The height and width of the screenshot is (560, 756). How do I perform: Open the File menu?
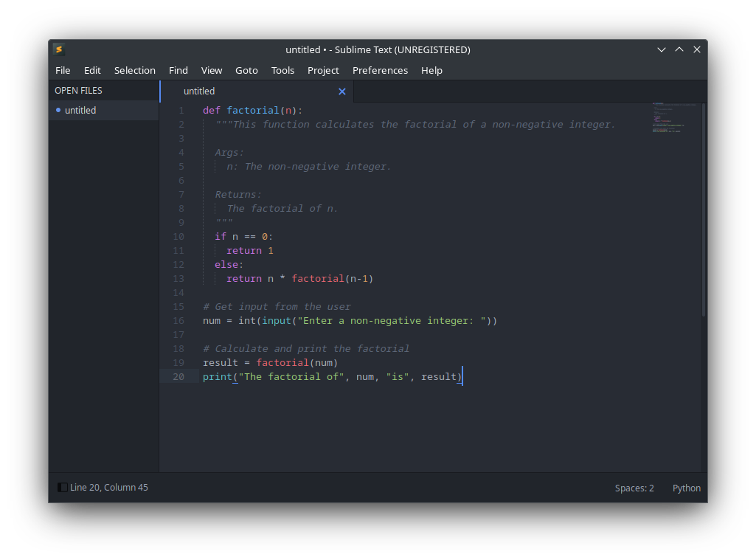tap(63, 70)
